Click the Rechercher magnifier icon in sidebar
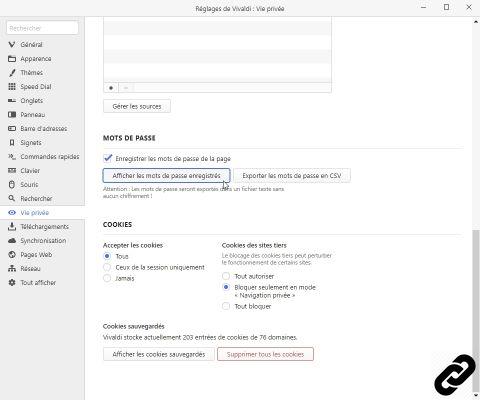This screenshot has width=480, height=400. click(12, 199)
